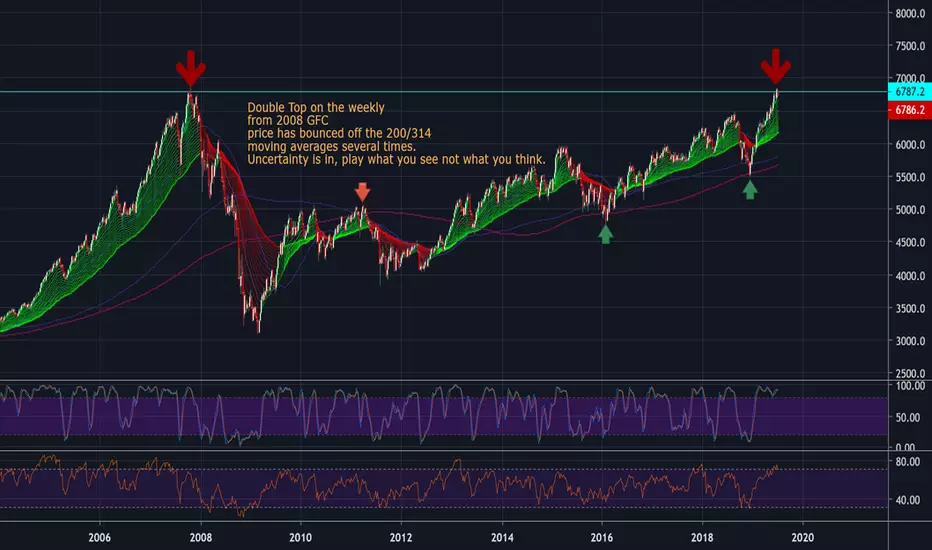Click the cyan 6787.2 price label
The image size is (932, 550).
(x=909, y=92)
